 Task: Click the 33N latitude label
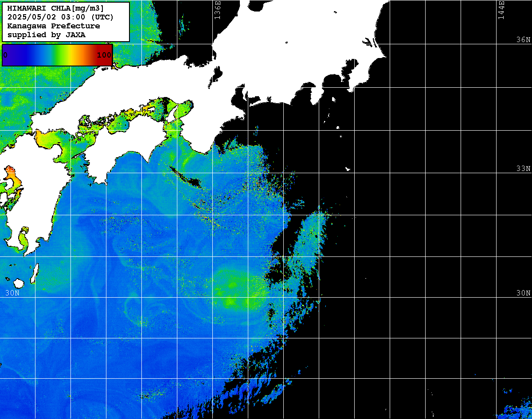[x=523, y=169]
